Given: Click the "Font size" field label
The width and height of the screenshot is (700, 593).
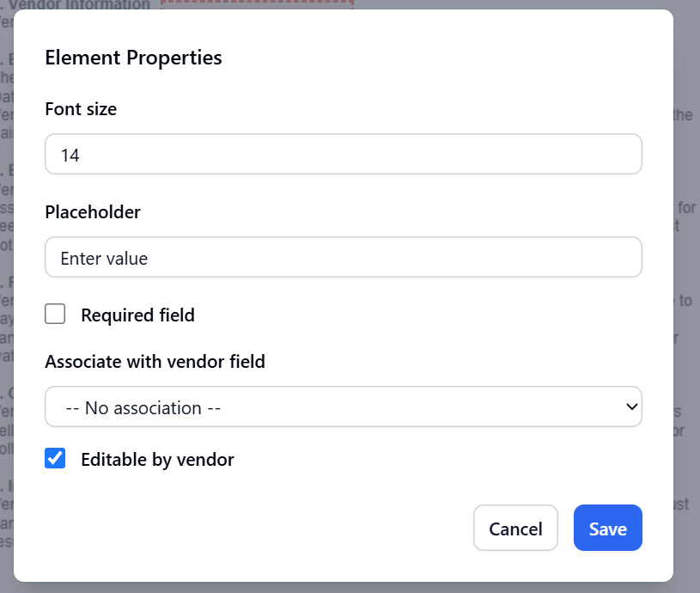Looking at the screenshot, I should pos(81,109).
